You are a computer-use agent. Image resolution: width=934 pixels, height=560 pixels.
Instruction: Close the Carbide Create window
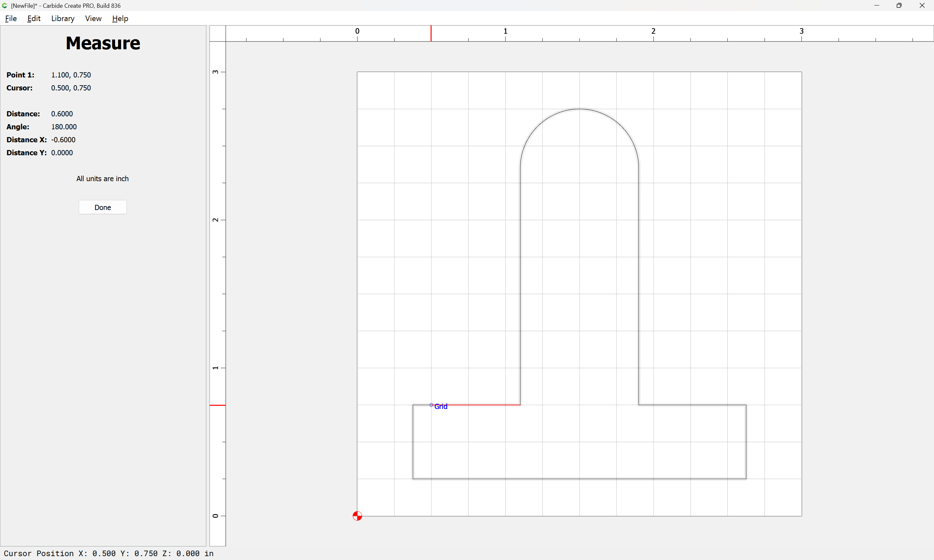[922, 6]
